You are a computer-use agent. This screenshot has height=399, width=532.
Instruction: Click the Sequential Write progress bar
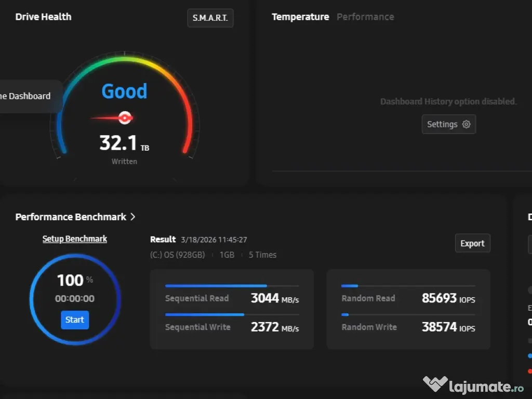click(x=232, y=314)
